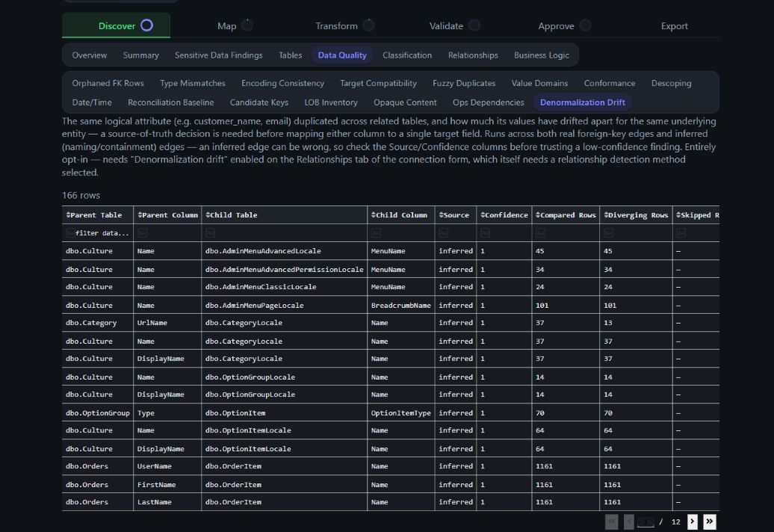Show the Fuzzy Duplicates check
Image resolution: width=774 pixels, height=532 pixels.
(464, 84)
